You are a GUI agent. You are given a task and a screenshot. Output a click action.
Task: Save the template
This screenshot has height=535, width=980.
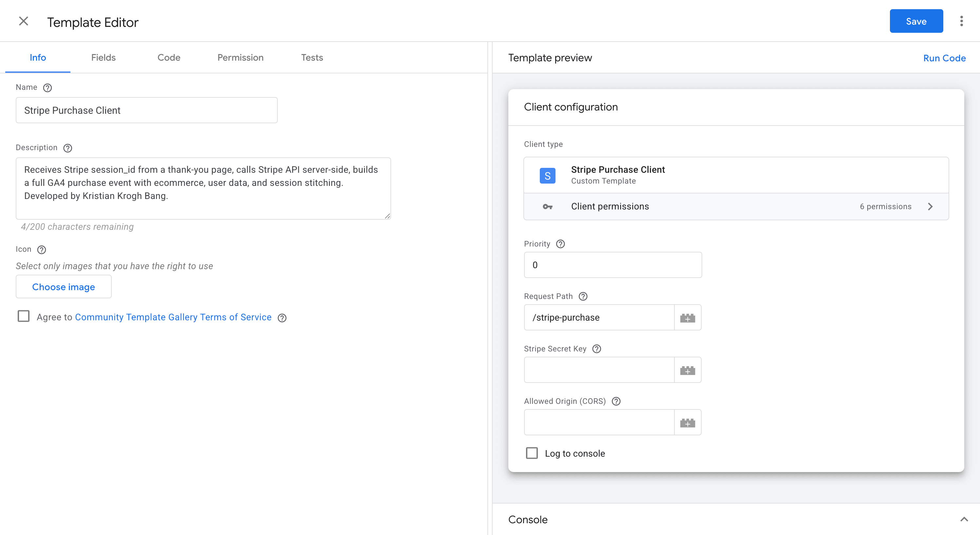point(916,21)
